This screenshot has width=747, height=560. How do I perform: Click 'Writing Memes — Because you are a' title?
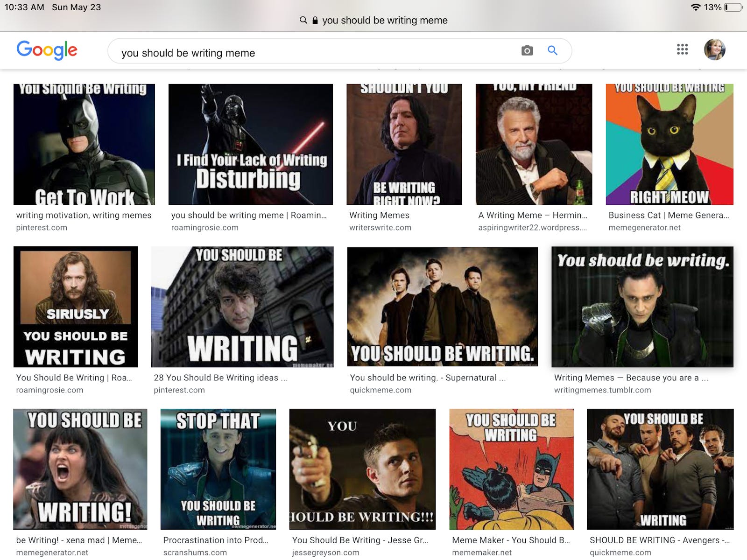(631, 378)
